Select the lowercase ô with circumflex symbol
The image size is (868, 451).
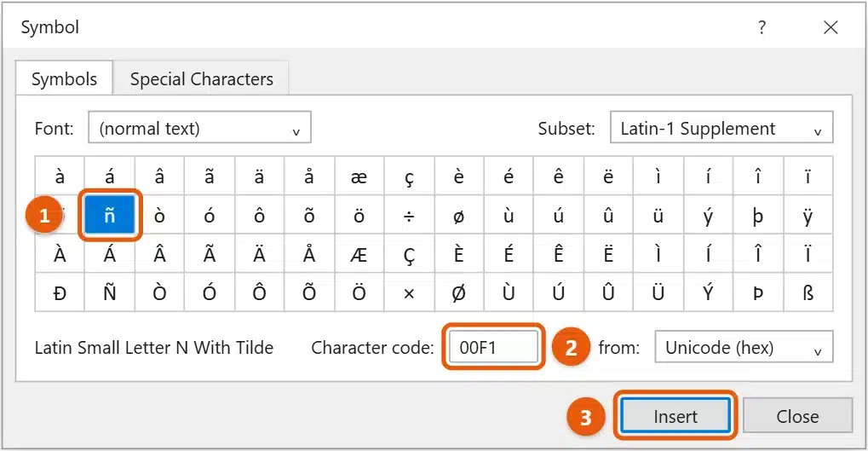tap(259, 215)
